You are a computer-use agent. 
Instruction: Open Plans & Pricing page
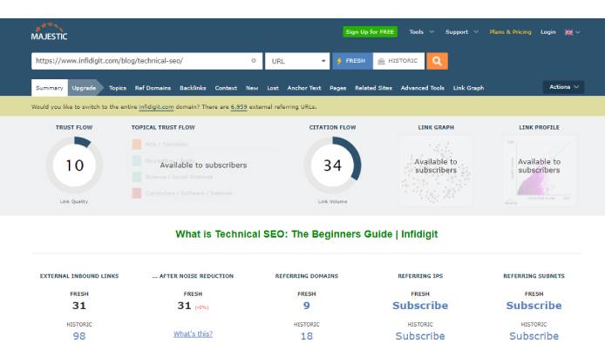click(x=510, y=32)
